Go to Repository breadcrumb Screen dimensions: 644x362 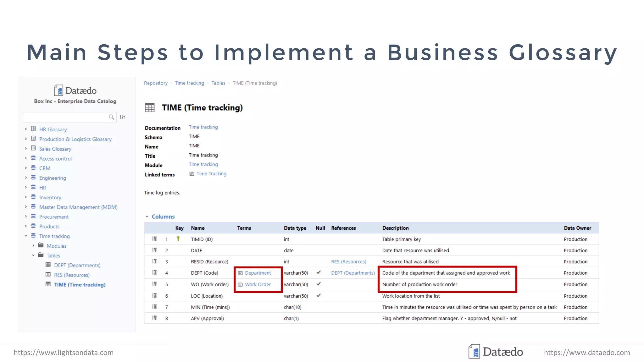[156, 83]
